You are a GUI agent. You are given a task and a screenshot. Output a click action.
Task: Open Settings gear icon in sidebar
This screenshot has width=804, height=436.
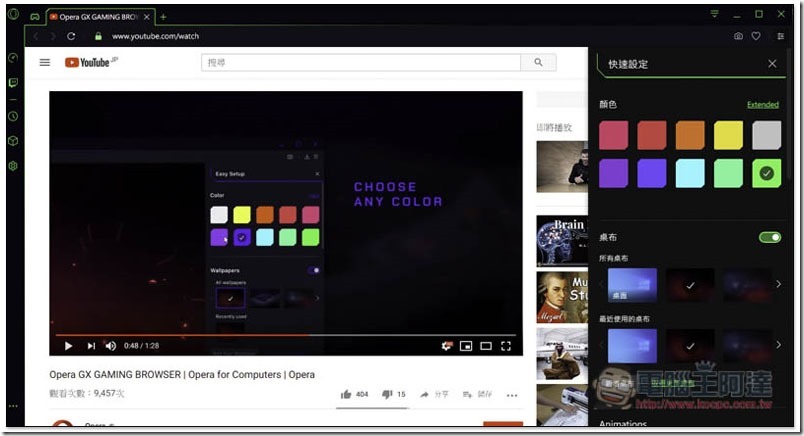pos(13,166)
